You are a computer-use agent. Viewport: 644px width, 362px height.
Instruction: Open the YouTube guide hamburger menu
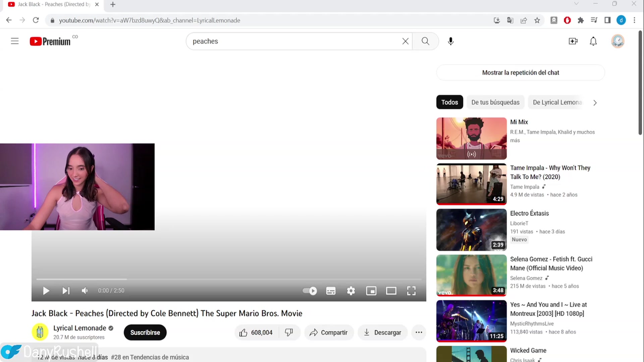[15, 41]
